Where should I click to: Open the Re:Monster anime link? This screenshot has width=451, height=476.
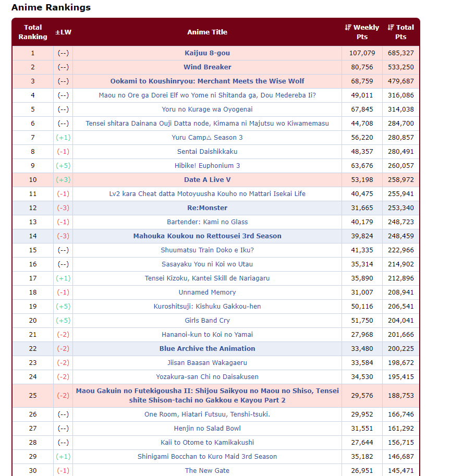pyautogui.click(x=208, y=208)
